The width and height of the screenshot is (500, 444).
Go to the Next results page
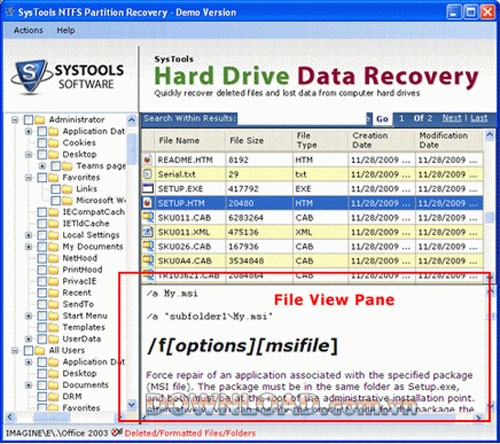pos(452,118)
